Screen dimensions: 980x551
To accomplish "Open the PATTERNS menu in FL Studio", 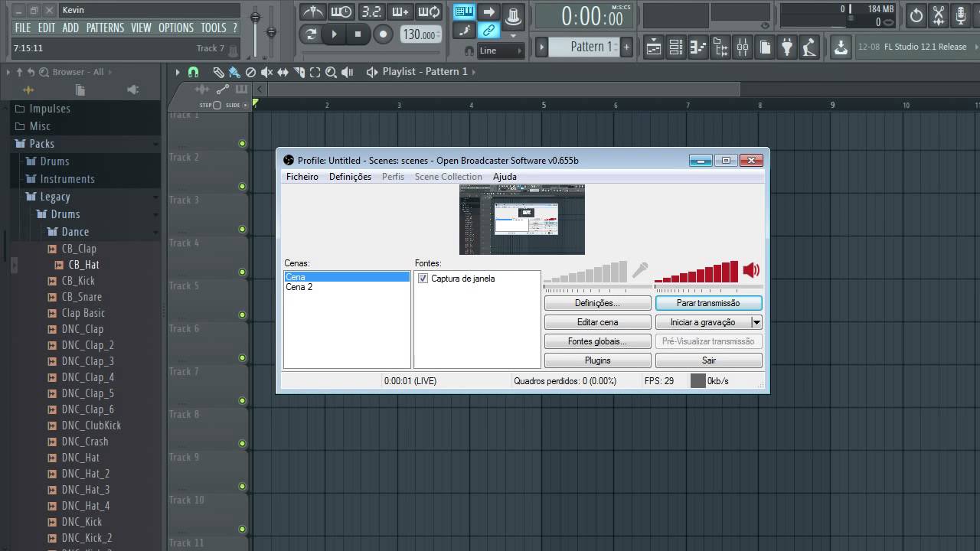I will point(105,28).
